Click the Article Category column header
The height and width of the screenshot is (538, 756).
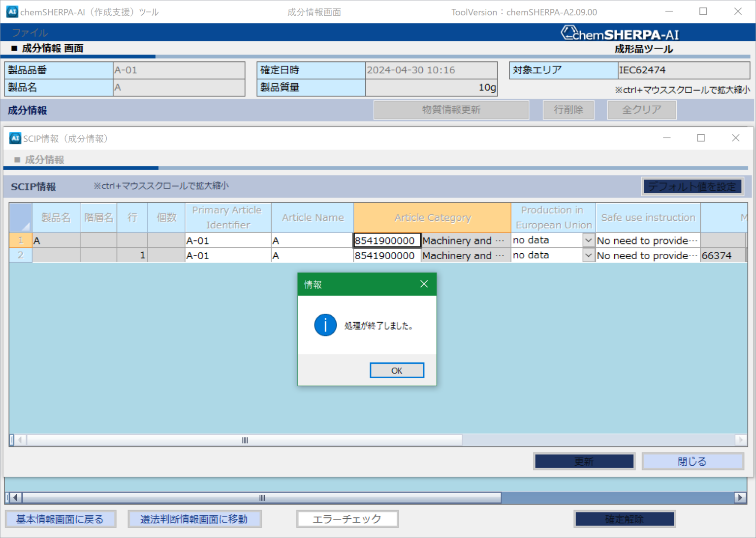pos(432,217)
